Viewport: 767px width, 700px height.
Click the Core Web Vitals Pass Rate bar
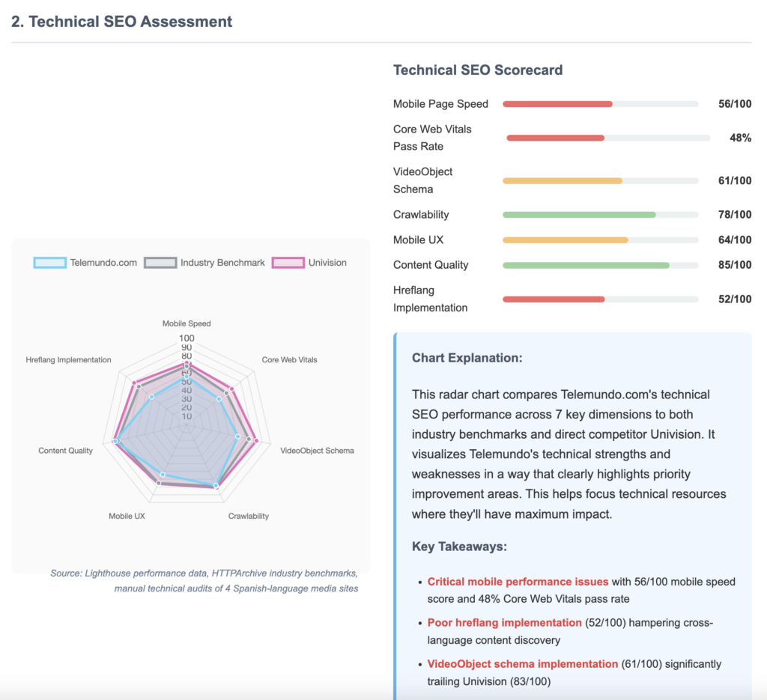pos(555,138)
